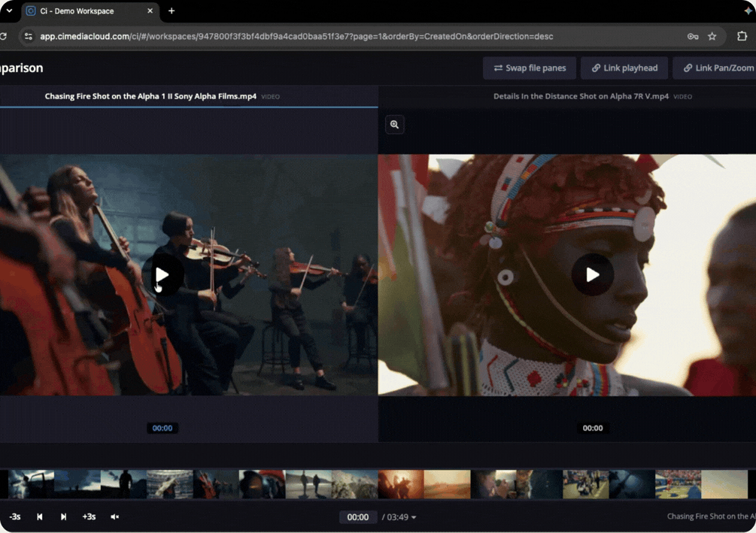756x533 pixels.
Task: Play the Chasing Fire video in left pane
Action: [162, 274]
